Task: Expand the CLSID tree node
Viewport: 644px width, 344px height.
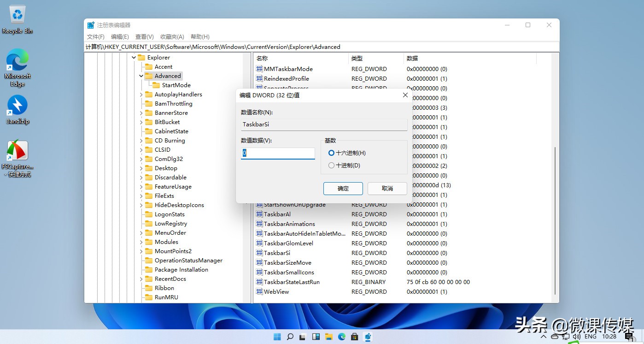Action: 141,149
